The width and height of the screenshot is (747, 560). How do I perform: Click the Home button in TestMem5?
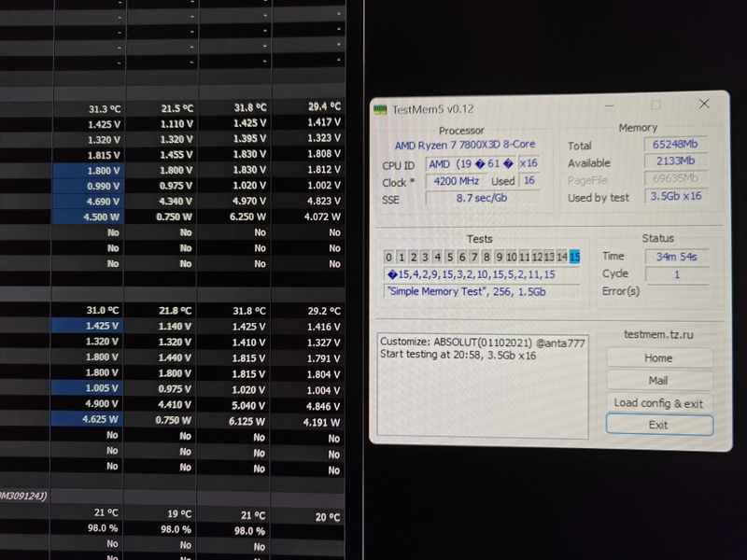659,357
